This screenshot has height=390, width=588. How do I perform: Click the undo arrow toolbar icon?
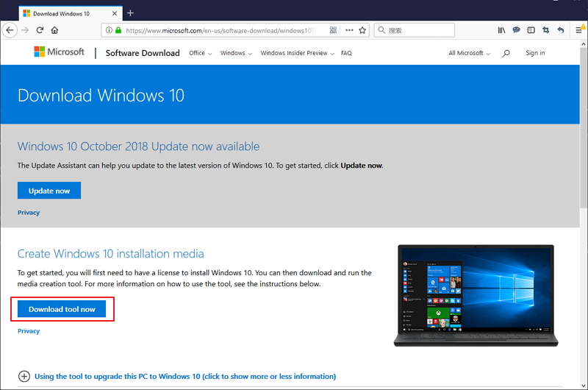click(561, 30)
